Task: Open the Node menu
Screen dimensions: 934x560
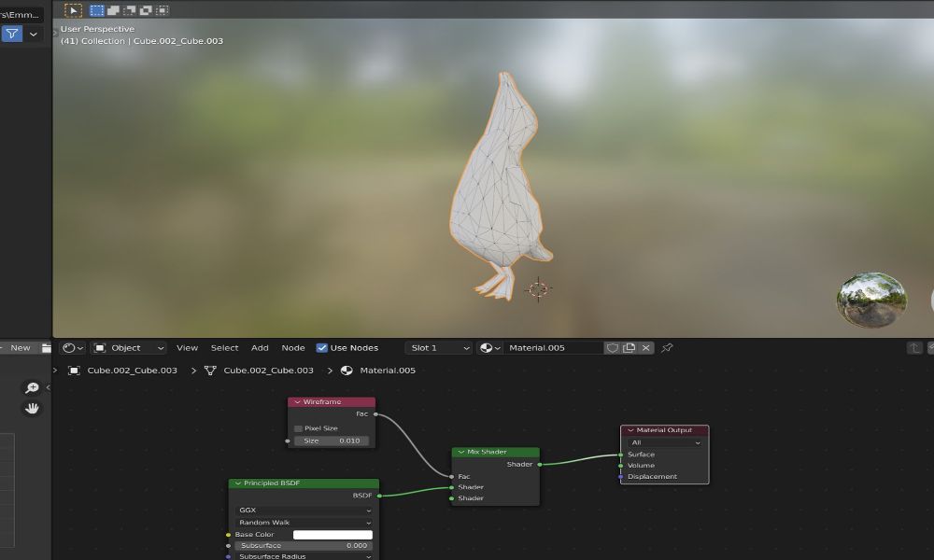Action: click(x=293, y=348)
